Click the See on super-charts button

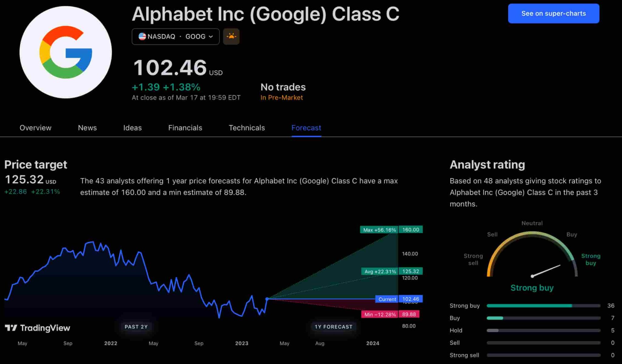pyautogui.click(x=553, y=13)
